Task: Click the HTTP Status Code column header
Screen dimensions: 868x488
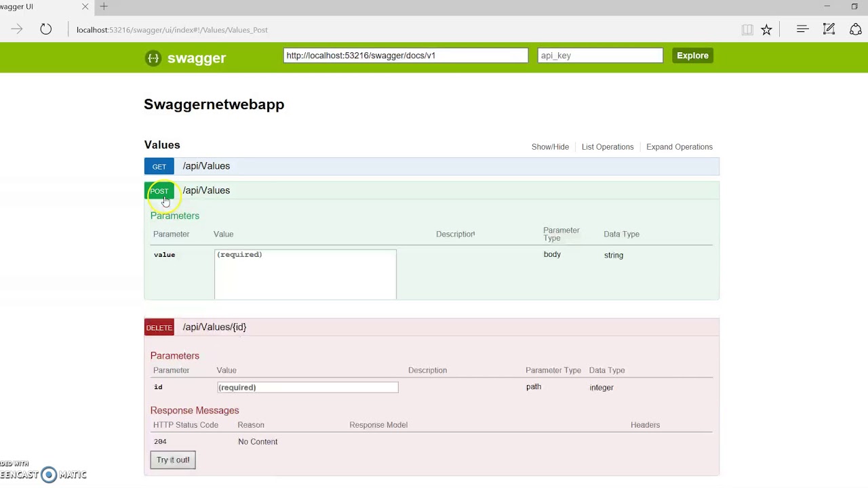Action: (186, 425)
